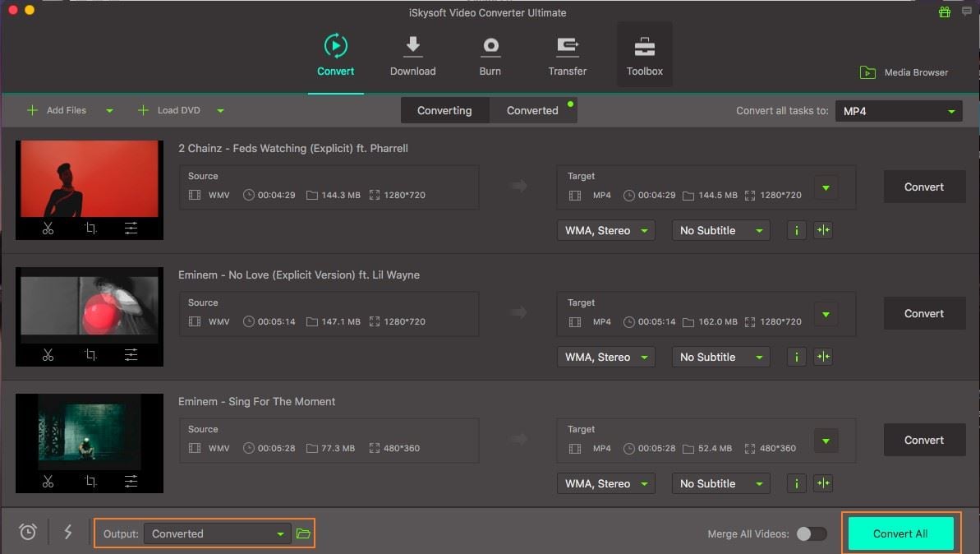Trim the Sing For The Moment video

(48, 482)
